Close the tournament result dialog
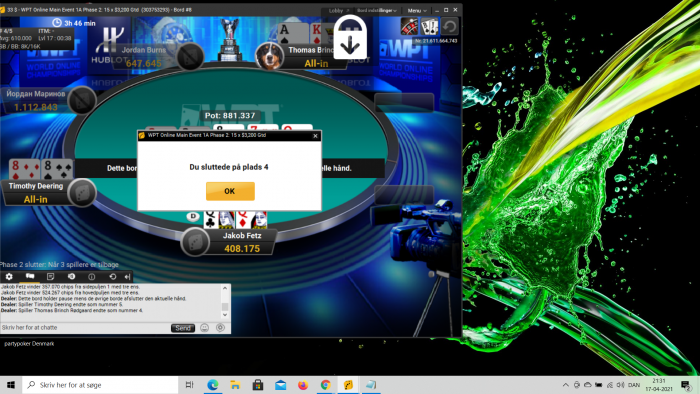The width and height of the screenshot is (700, 394). point(316,136)
